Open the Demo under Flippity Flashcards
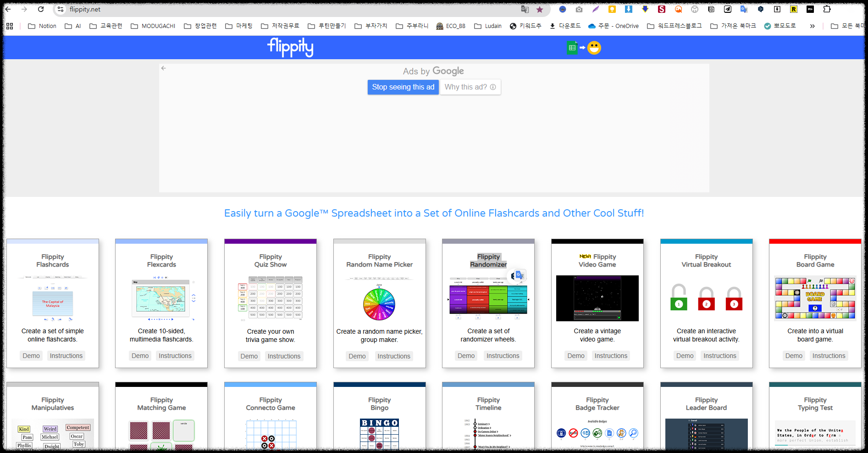 (x=31, y=355)
